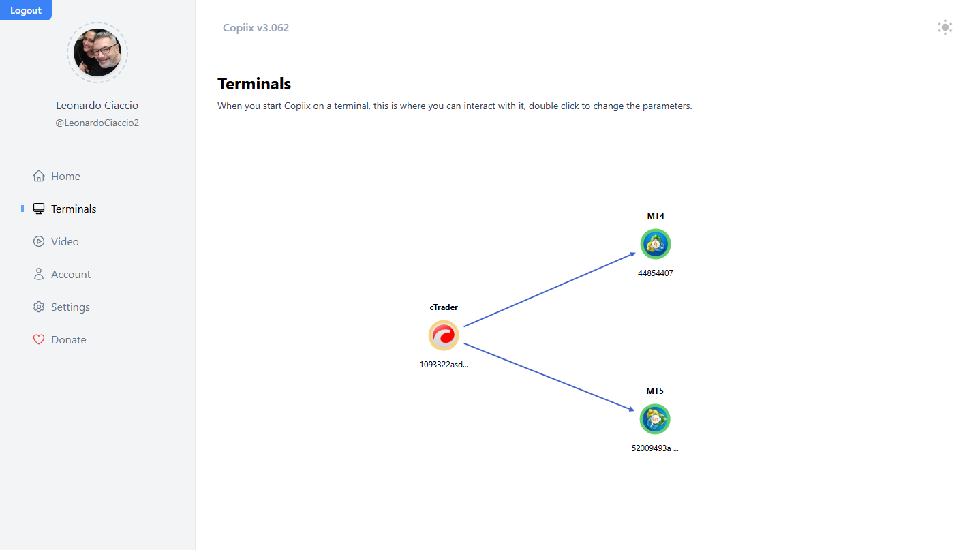Click the cTrader terminal node icon
The width and height of the screenshot is (980, 550).
(444, 335)
